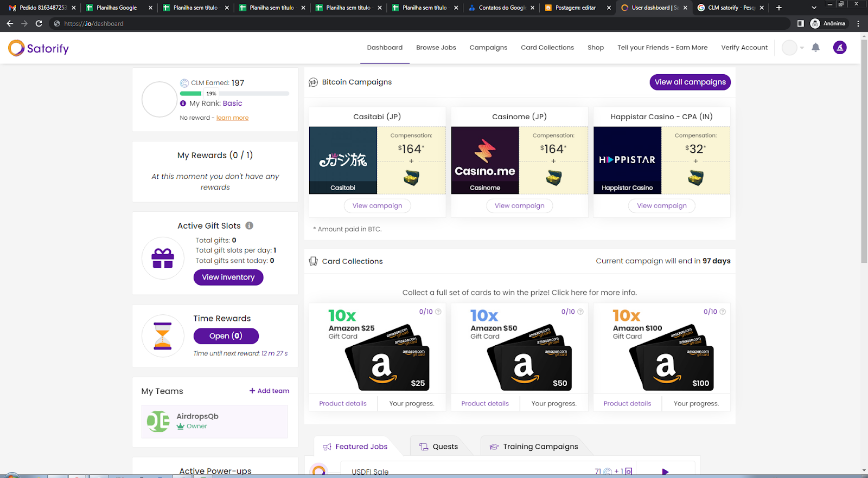868x478 pixels.
Task: Open the purple user avatar menu
Action: click(840, 48)
